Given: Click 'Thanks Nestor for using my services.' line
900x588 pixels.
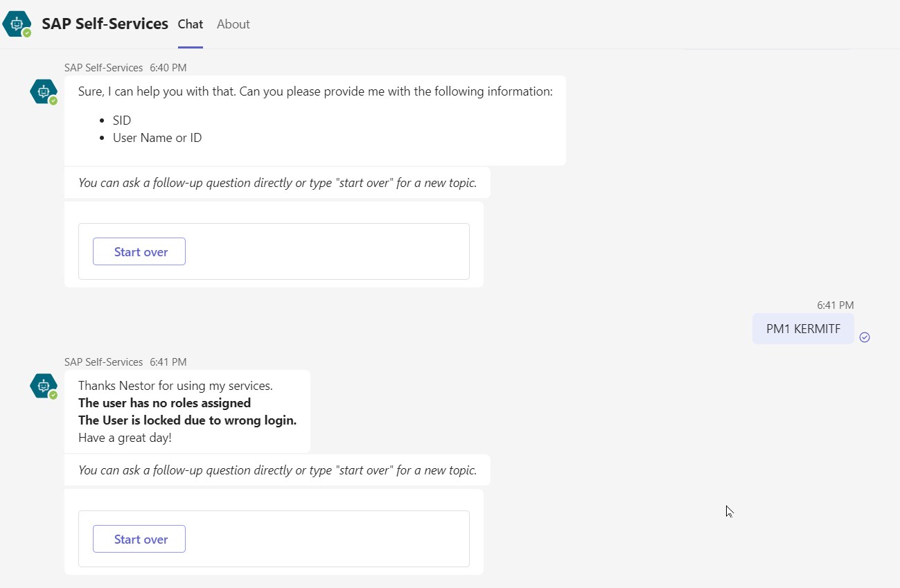Looking at the screenshot, I should [175, 386].
